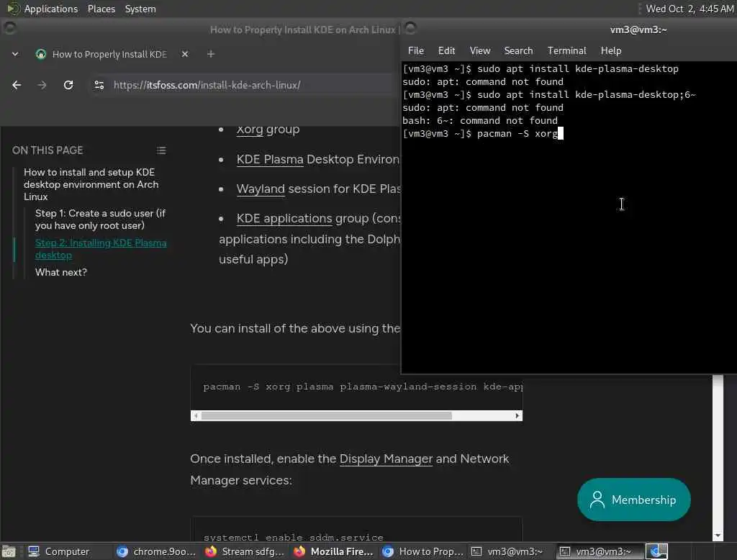Click the page scrollbar down arrow
The width and height of the screenshot is (737, 560).
pos(718,536)
